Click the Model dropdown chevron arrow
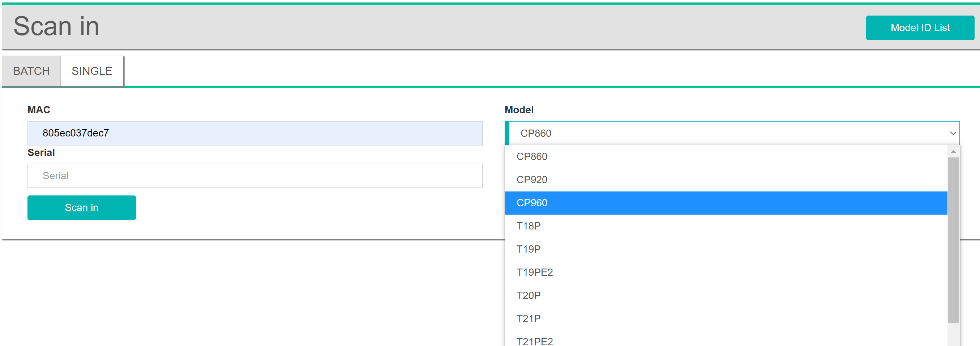The width and height of the screenshot is (980, 346). tap(953, 134)
